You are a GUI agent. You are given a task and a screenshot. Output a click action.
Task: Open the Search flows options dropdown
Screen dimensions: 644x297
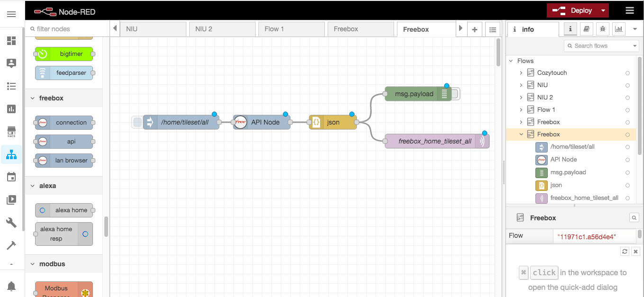(x=635, y=46)
